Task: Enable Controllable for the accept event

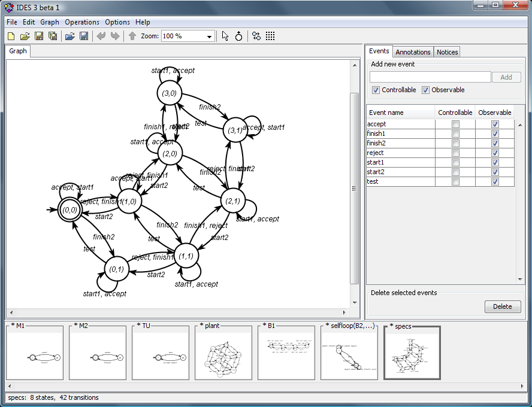Action: tap(456, 124)
